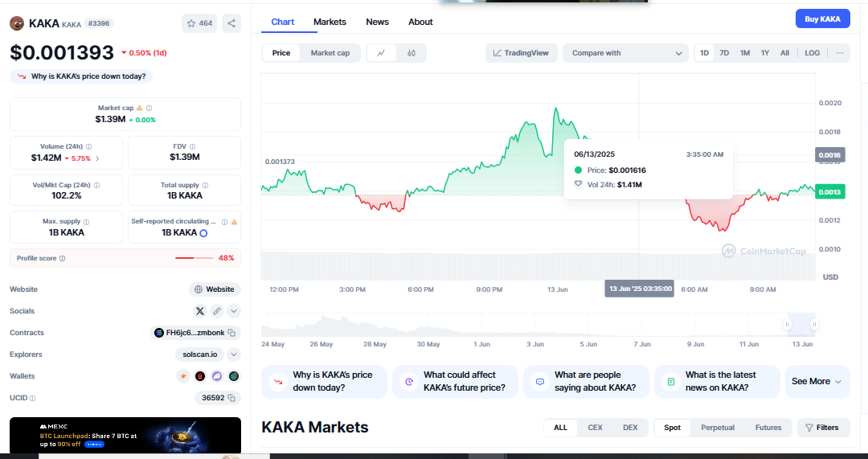Show DEX markets only

coord(630,428)
